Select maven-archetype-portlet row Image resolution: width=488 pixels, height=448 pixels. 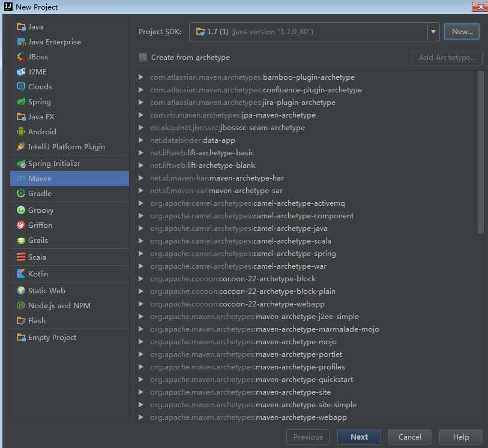[x=307, y=354]
